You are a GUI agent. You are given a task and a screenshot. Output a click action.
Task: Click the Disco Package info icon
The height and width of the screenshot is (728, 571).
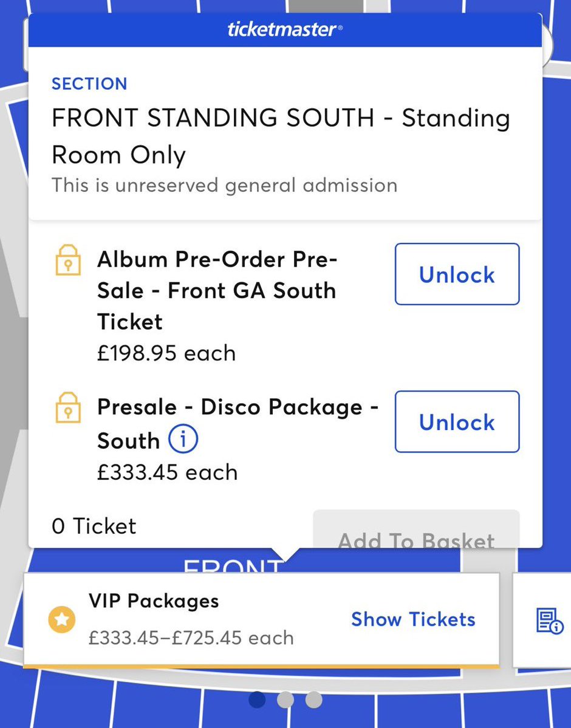(x=183, y=439)
